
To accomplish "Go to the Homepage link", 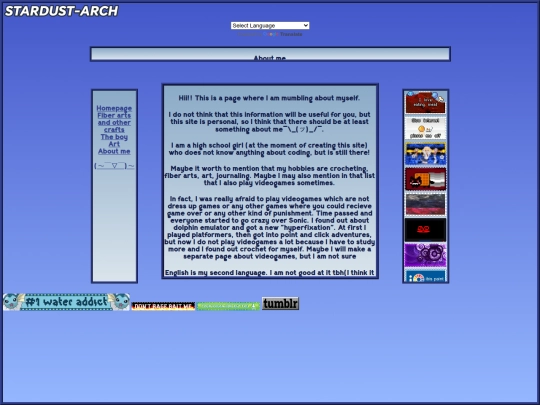I will [114, 108].
